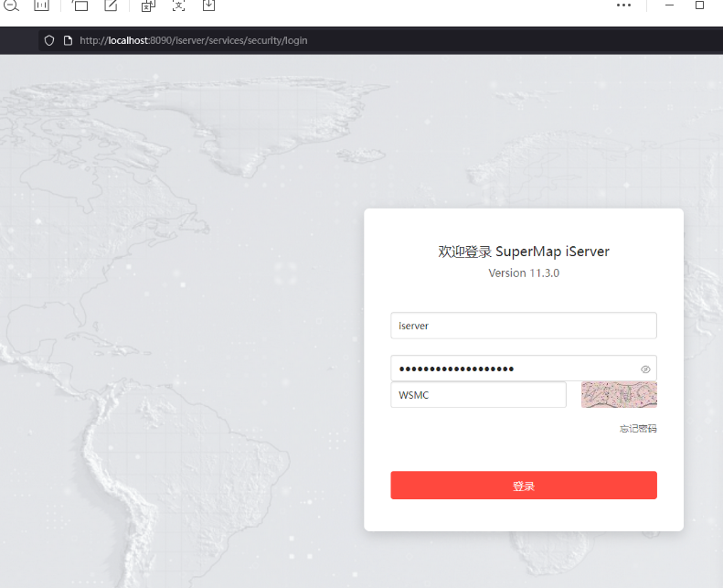
Task: Click the 忘记密码 forgot password link
Action: (638, 429)
